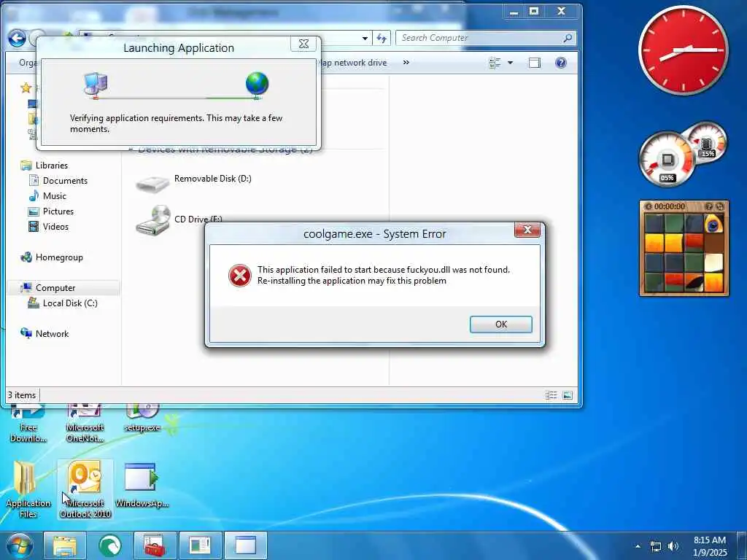
Task: Select the setup.exe desktop icon
Action: pos(142,419)
